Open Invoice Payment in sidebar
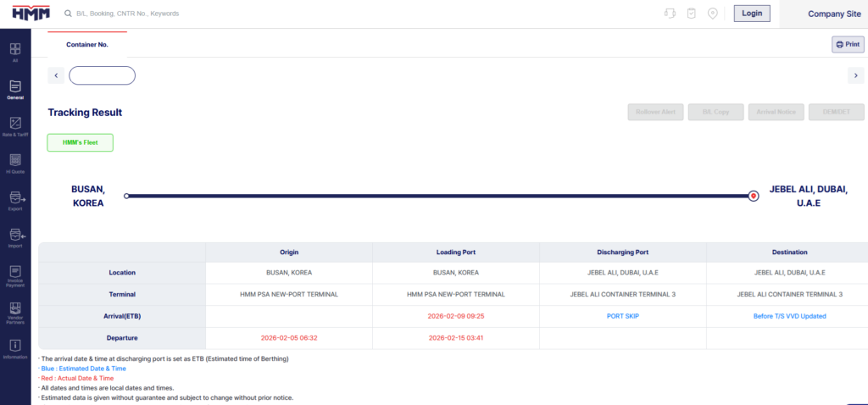 coord(15,275)
